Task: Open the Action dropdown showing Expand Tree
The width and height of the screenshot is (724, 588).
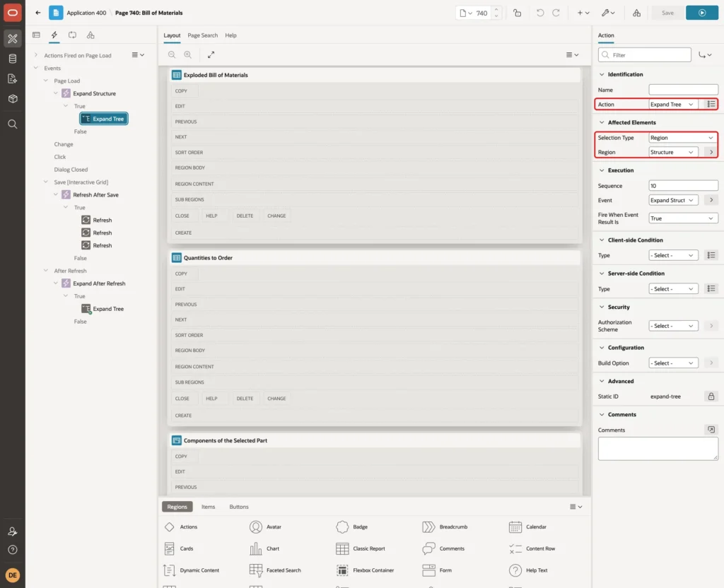Action: 673,105
